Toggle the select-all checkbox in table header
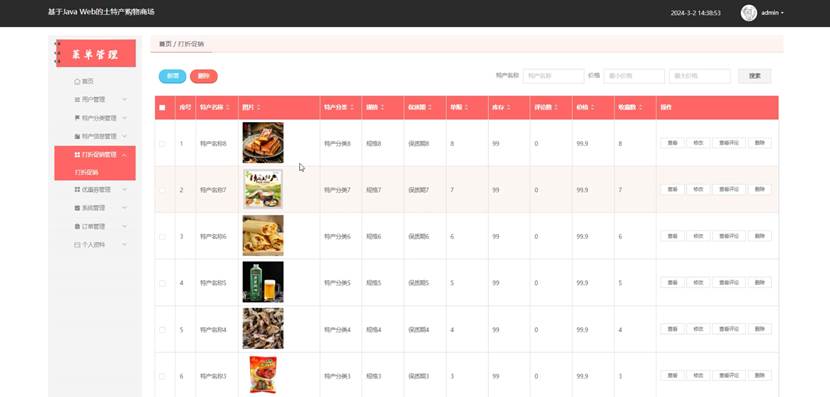Image resolution: width=830 pixels, height=397 pixels. tap(162, 107)
